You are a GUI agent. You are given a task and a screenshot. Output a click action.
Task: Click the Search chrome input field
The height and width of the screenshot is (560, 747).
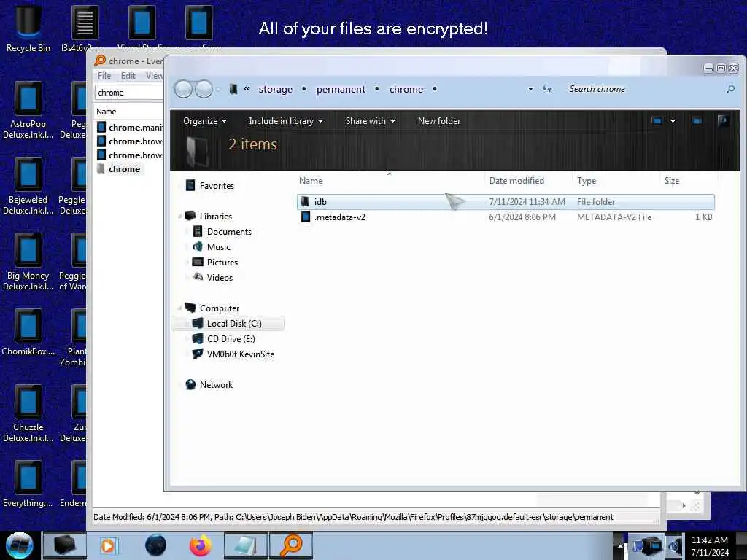coord(643,89)
